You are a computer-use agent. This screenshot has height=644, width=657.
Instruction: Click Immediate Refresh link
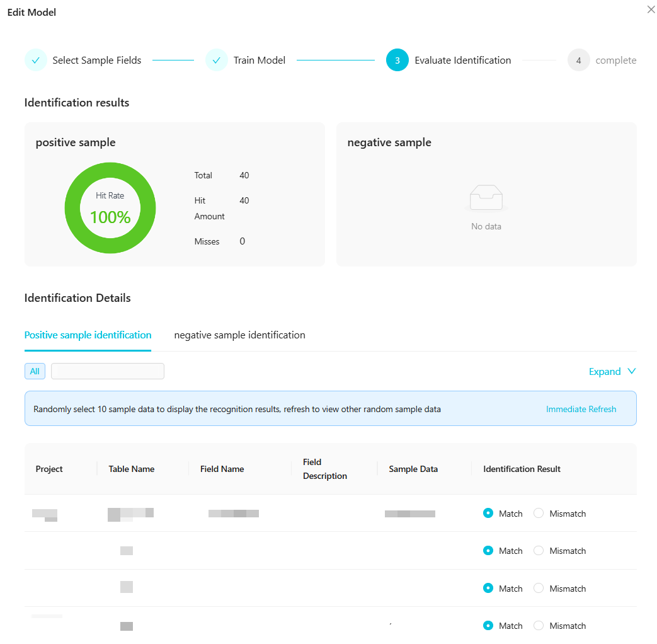click(x=581, y=409)
